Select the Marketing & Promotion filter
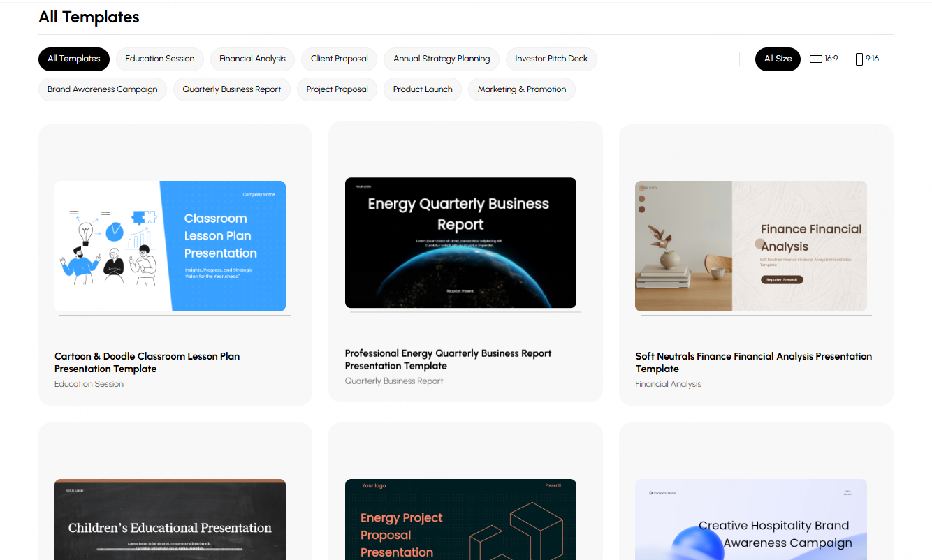The image size is (932, 560). pos(522,89)
